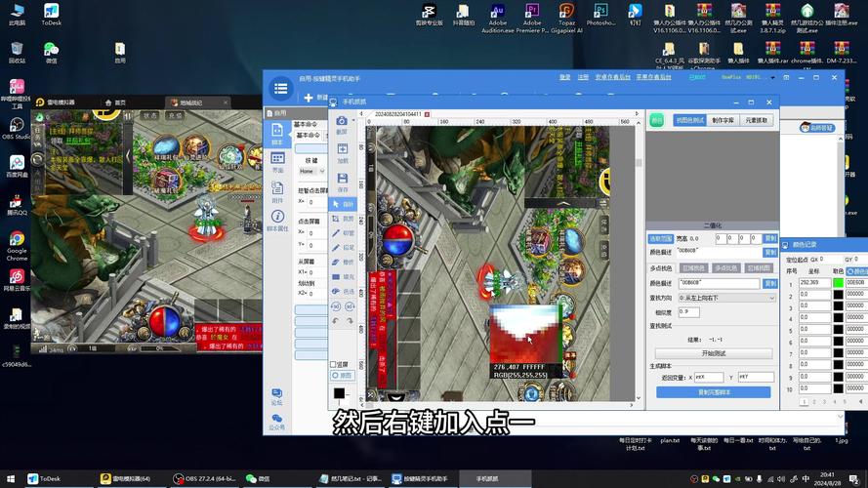
Task: Switch to the 元素抓取 tab
Action: pyautogui.click(x=758, y=121)
